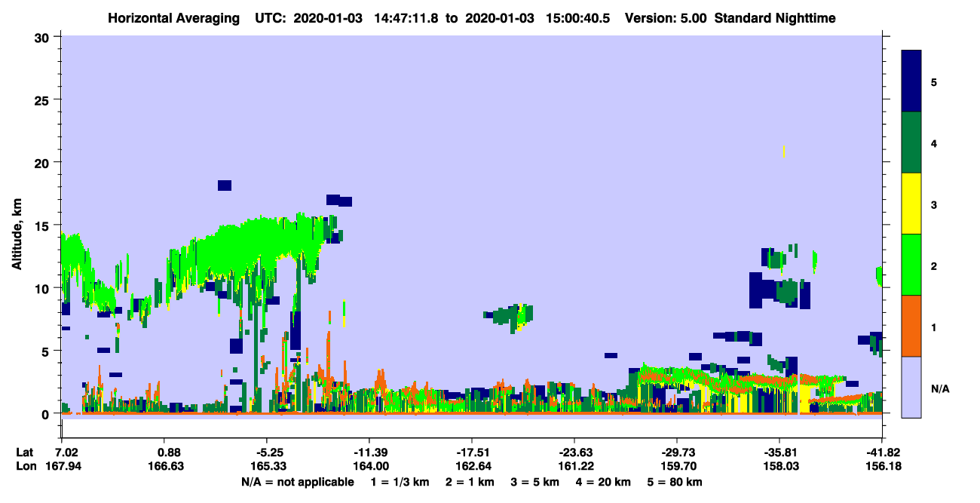Click the isolated dark blue block near 18 km altitude
Viewport: 980px width, 503px height.
coord(225,186)
